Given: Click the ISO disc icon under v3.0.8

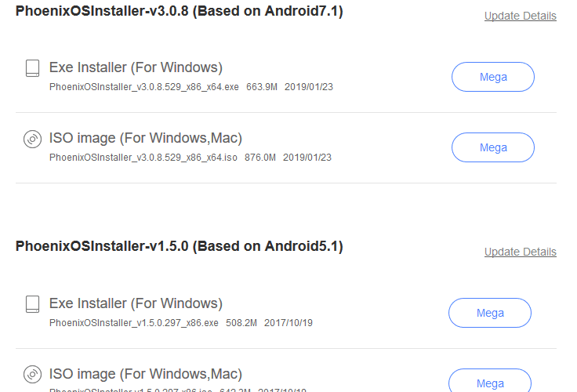Looking at the screenshot, I should click(x=32, y=139).
